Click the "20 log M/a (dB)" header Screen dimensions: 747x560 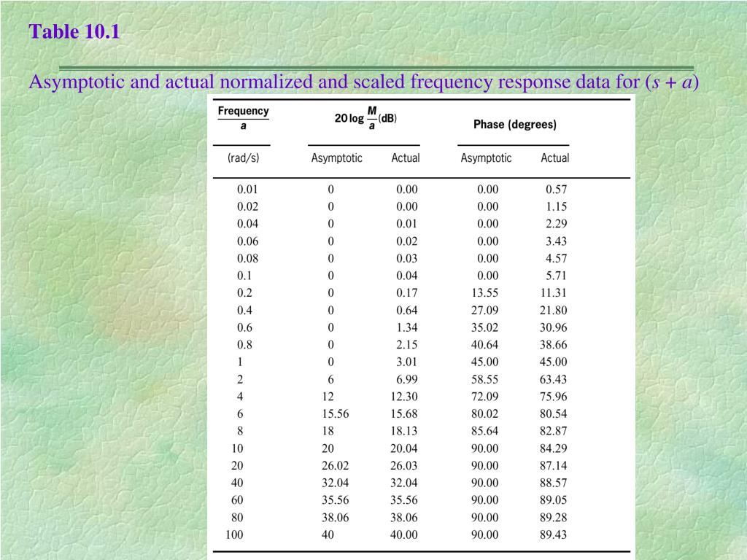tap(365, 118)
